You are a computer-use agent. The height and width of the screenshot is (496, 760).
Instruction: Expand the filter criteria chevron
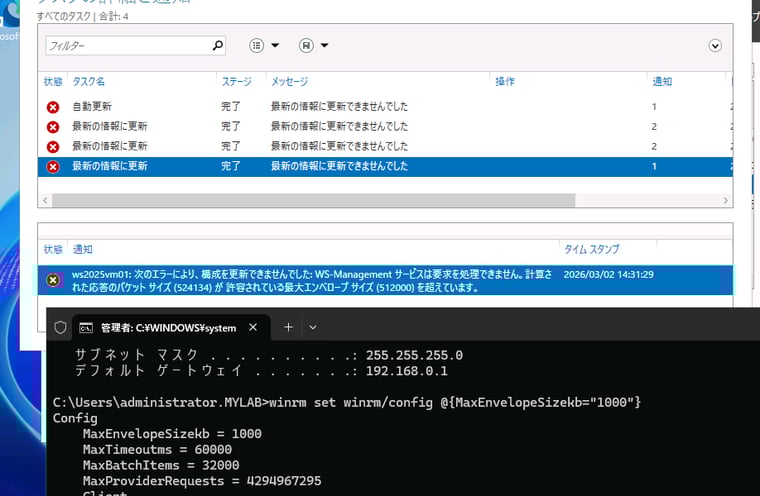click(715, 46)
